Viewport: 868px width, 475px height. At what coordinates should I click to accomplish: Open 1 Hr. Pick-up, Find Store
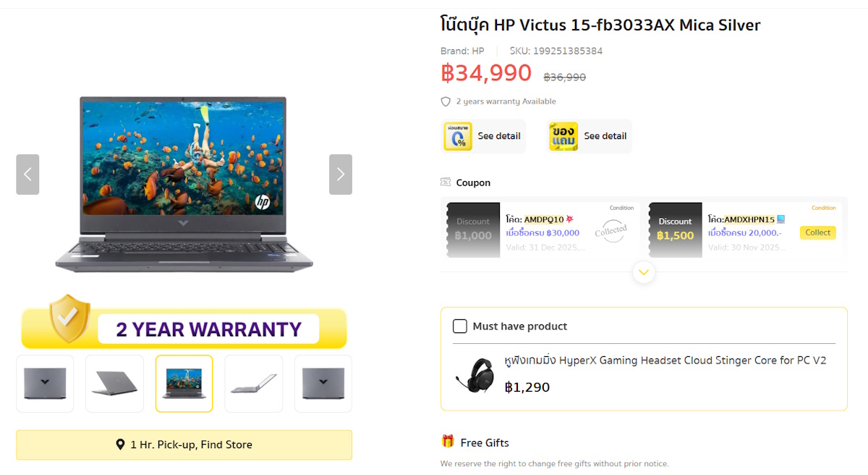click(x=184, y=445)
